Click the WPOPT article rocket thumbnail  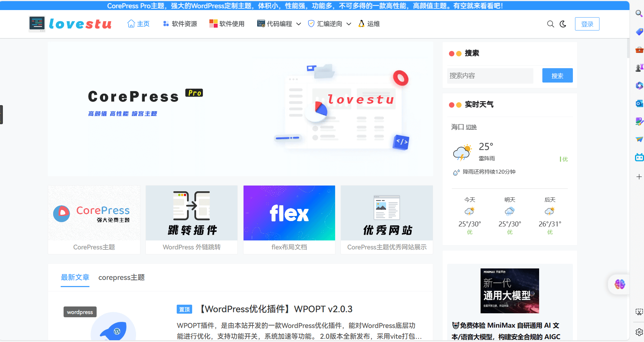point(113,327)
